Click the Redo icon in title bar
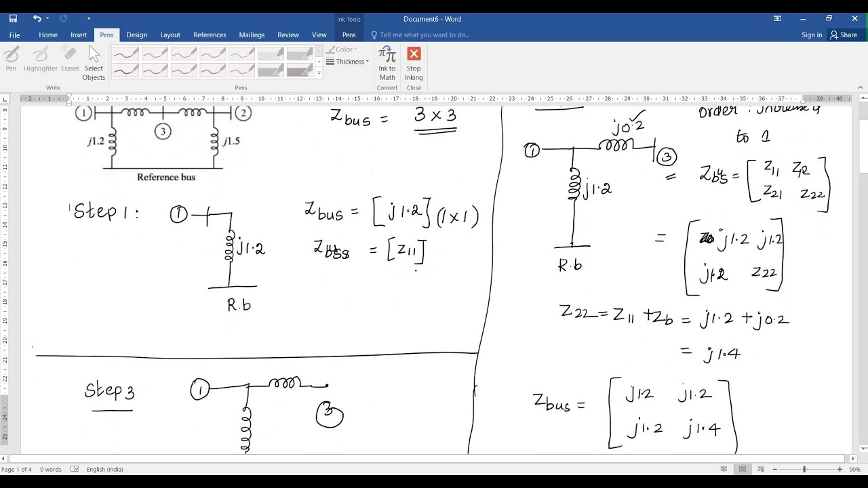Image resolution: width=868 pixels, height=488 pixels. point(64,18)
